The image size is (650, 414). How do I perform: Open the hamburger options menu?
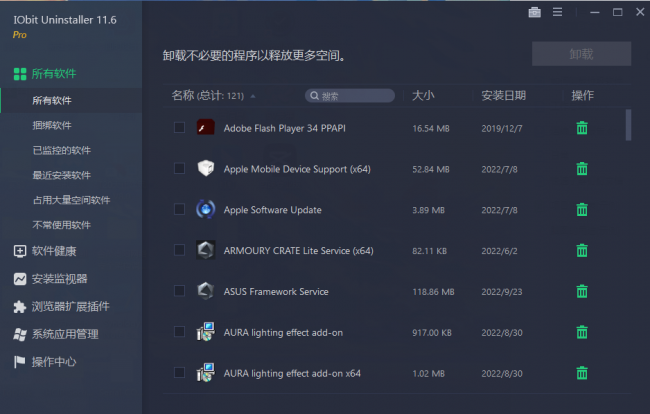557,12
